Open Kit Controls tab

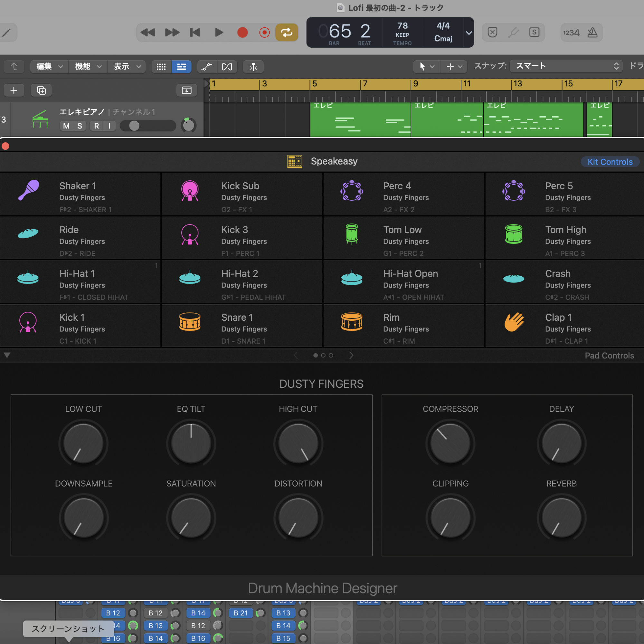click(610, 162)
